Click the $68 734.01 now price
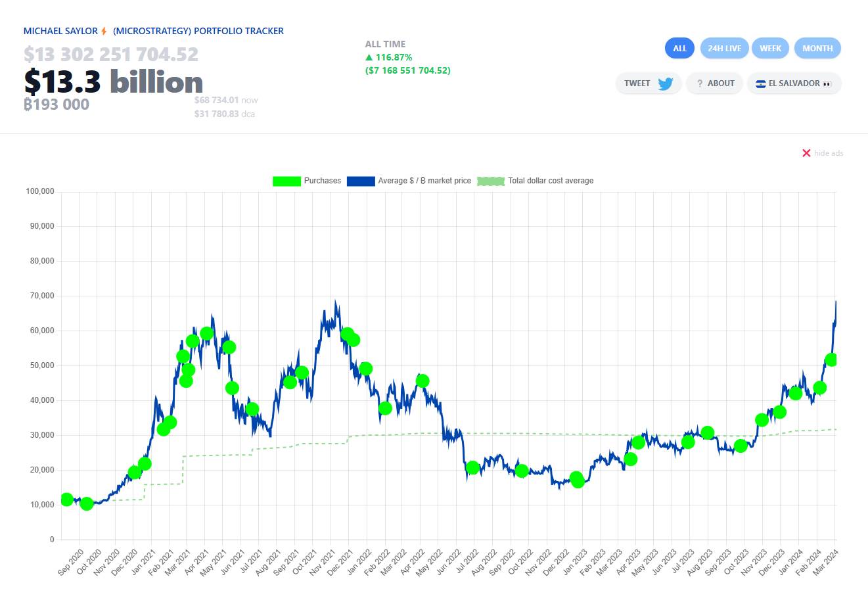 [x=226, y=100]
